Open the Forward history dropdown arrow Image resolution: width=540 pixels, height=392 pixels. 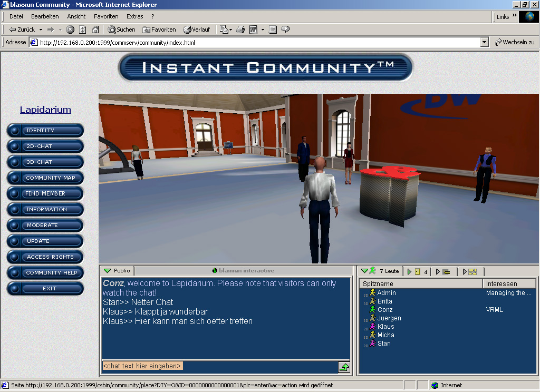tap(60, 30)
